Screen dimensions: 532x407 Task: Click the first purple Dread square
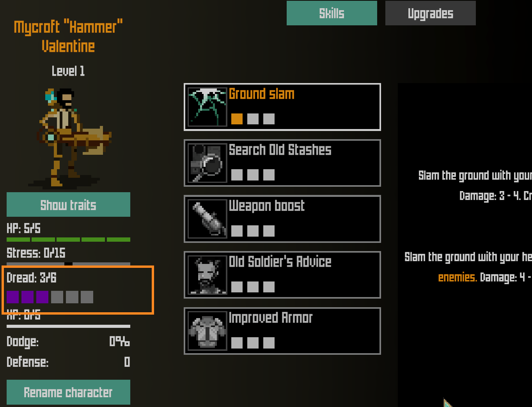pyautogui.click(x=13, y=297)
